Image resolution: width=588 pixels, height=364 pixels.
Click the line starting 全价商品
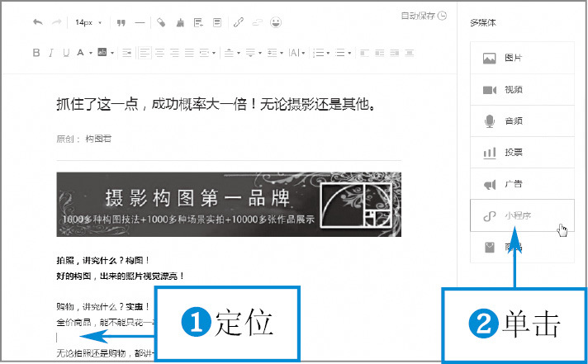(105, 322)
